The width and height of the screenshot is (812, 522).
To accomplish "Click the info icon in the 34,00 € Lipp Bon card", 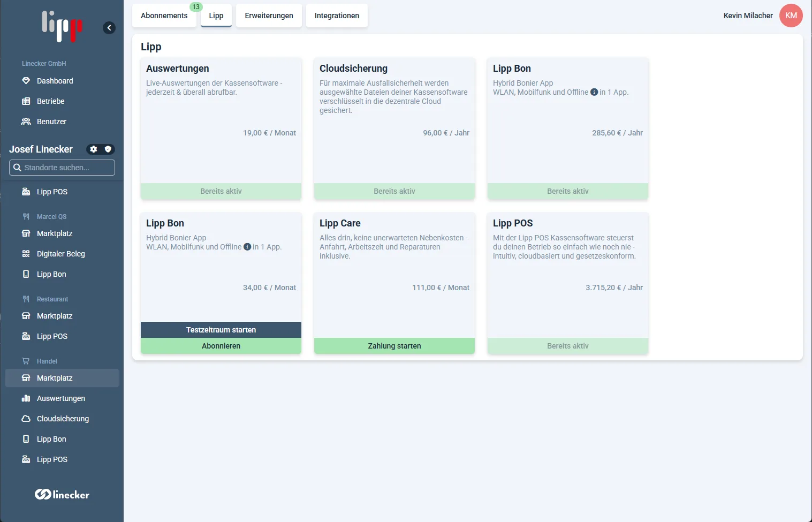I will (247, 247).
